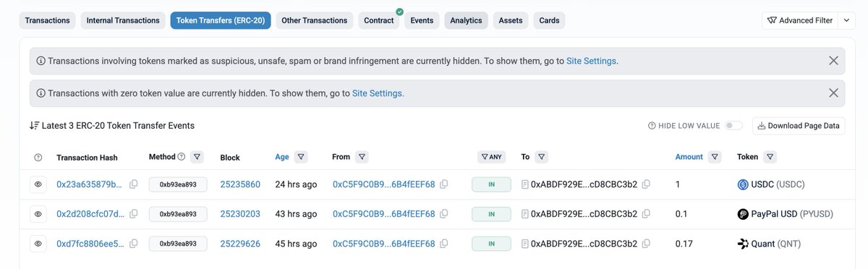Open block 25230203 link
The height and width of the screenshot is (269, 868).
[240, 214]
